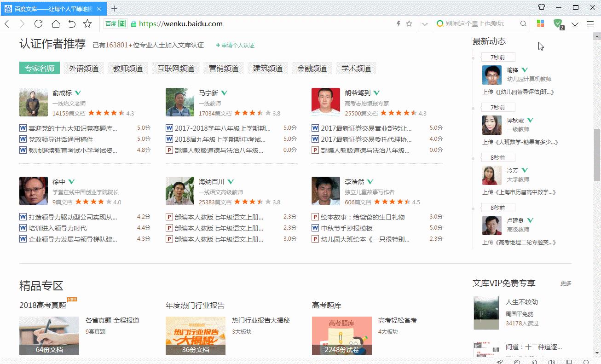601x364 pixels.
Task: Click 更多 next to 文库VIP免费专享
Action: (566, 283)
